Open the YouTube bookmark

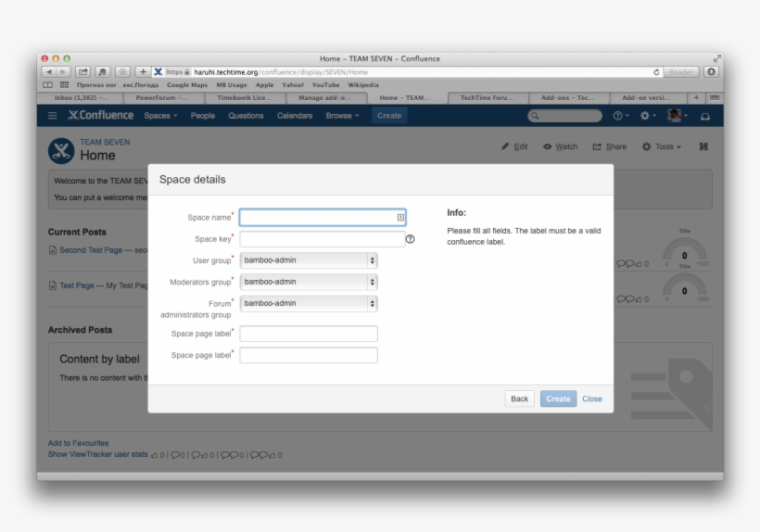coord(325,84)
